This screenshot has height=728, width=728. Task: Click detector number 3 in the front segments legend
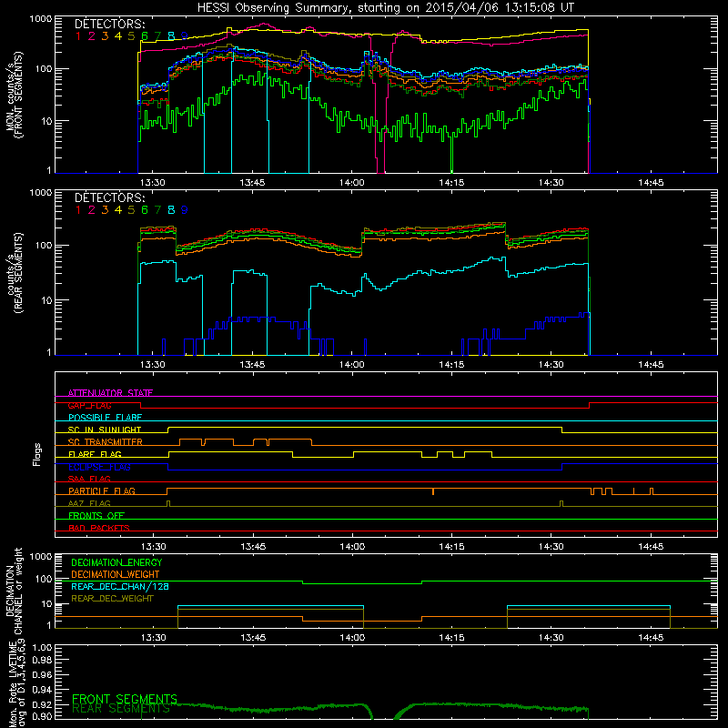pyautogui.click(x=105, y=36)
